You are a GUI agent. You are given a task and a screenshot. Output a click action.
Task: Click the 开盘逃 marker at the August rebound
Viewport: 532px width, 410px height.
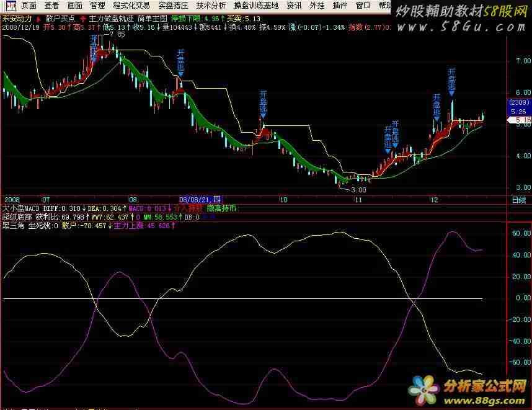[180, 63]
